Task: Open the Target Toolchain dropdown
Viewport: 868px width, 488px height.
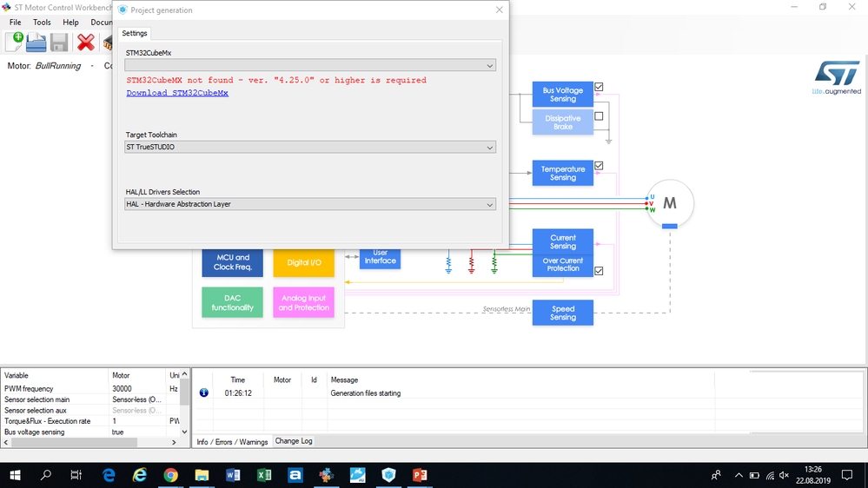Action: point(310,147)
